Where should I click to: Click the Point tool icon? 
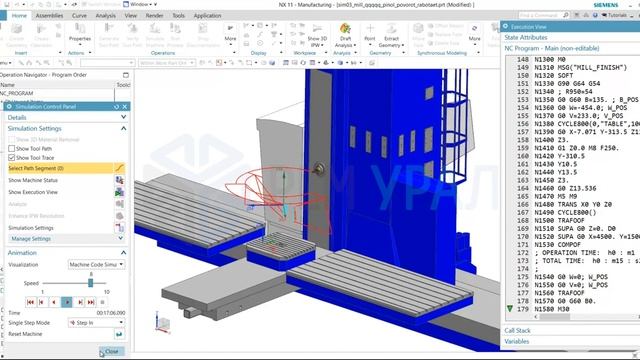coord(370,29)
